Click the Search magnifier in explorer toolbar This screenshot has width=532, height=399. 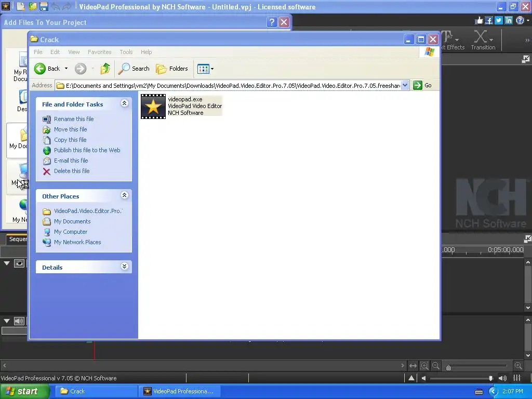point(134,69)
